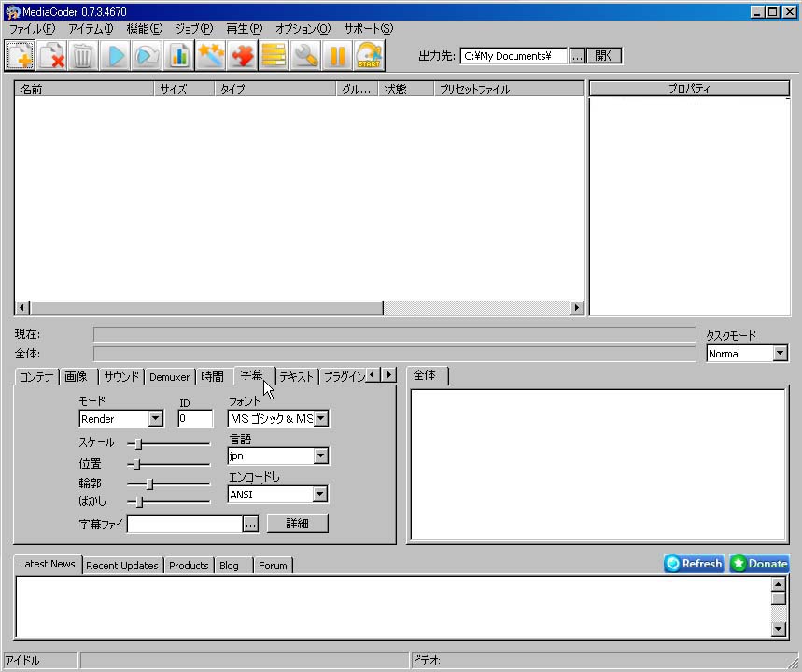The width and height of the screenshot is (802, 672).
Task: Open settings with the wrench icon
Action: [305, 56]
